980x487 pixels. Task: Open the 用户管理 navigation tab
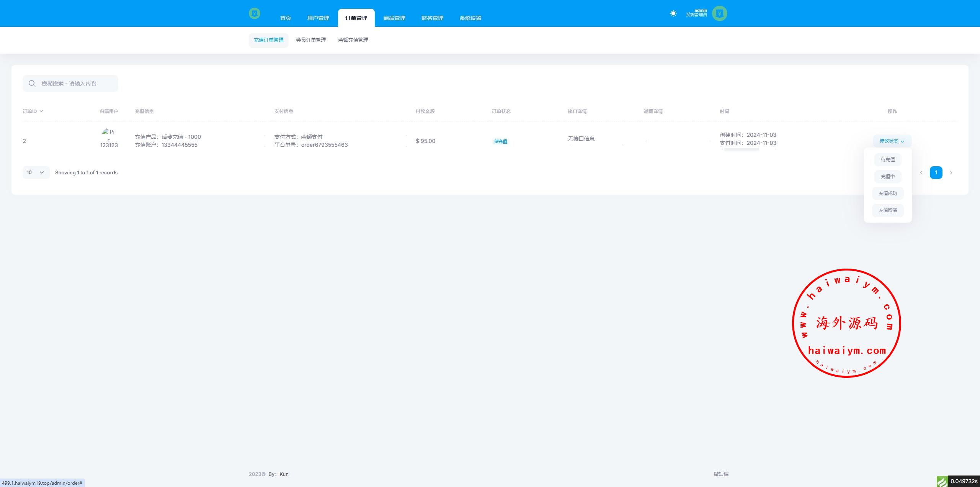pos(318,18)
